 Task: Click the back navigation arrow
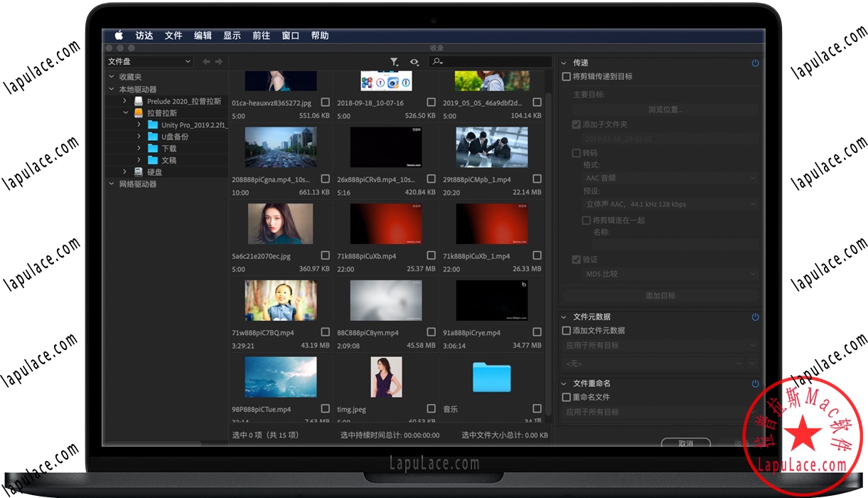tap(206, 61)
